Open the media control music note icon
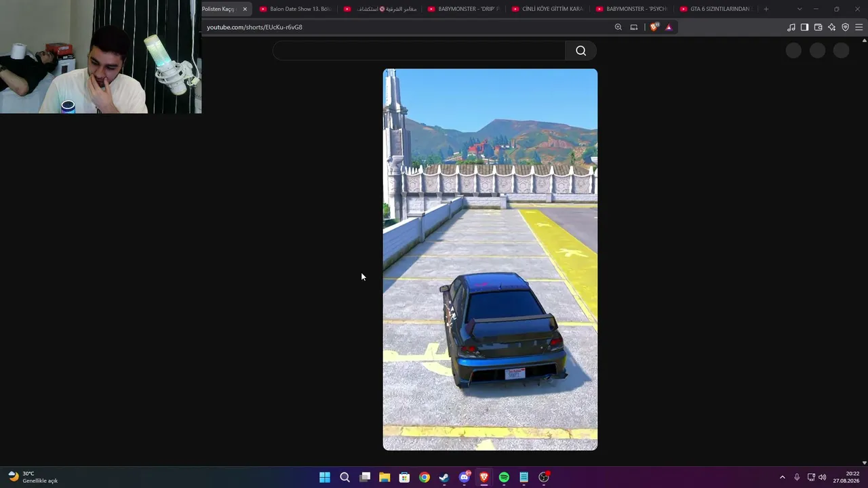The height and width of the screenshot is (488, 868). pyautogui.click(x=791, y=27)
